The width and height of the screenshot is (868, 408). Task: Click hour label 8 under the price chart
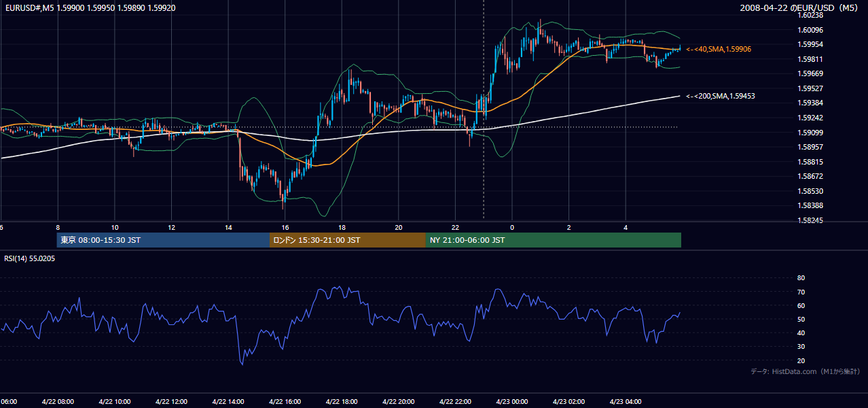click(58, 227)
